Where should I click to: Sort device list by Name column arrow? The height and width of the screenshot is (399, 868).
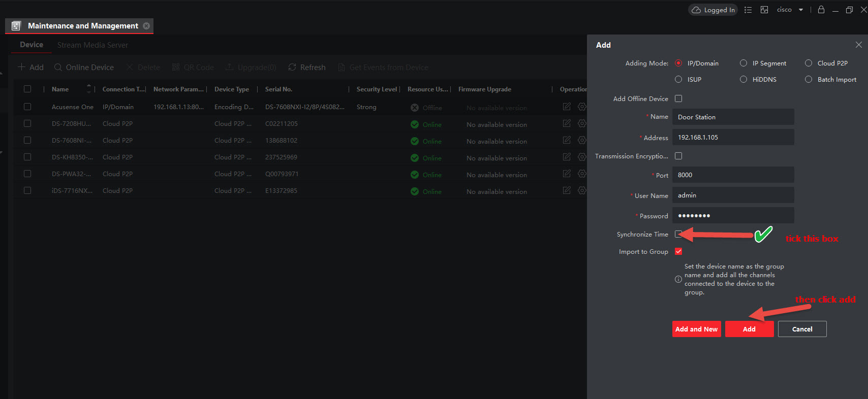(89, 89)
